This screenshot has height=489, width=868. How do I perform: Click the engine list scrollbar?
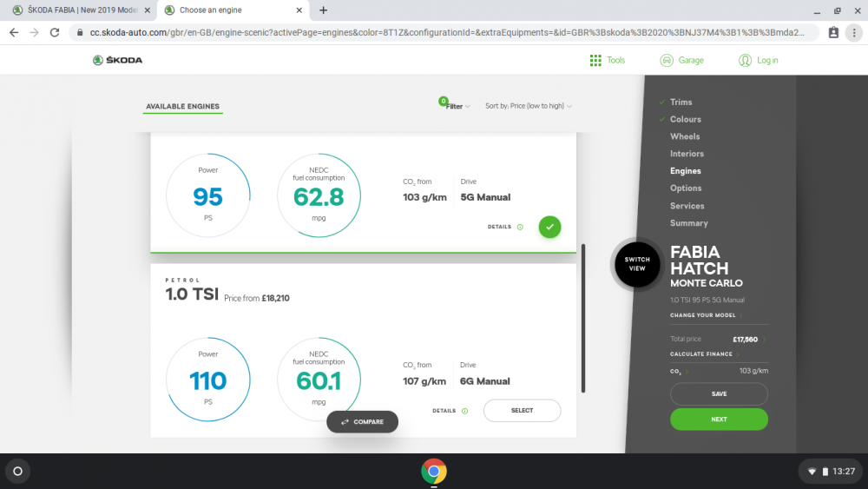point(583,318)
